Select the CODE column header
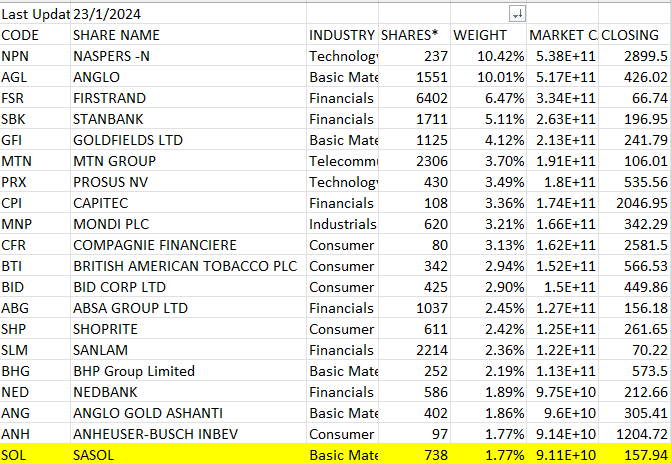 (x=35, y=35)
